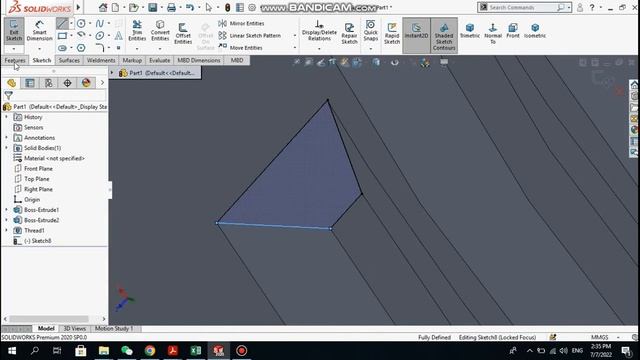Select the Smart Dimension tool
Viewport: 640px width, 360px height.
(40, 31)
